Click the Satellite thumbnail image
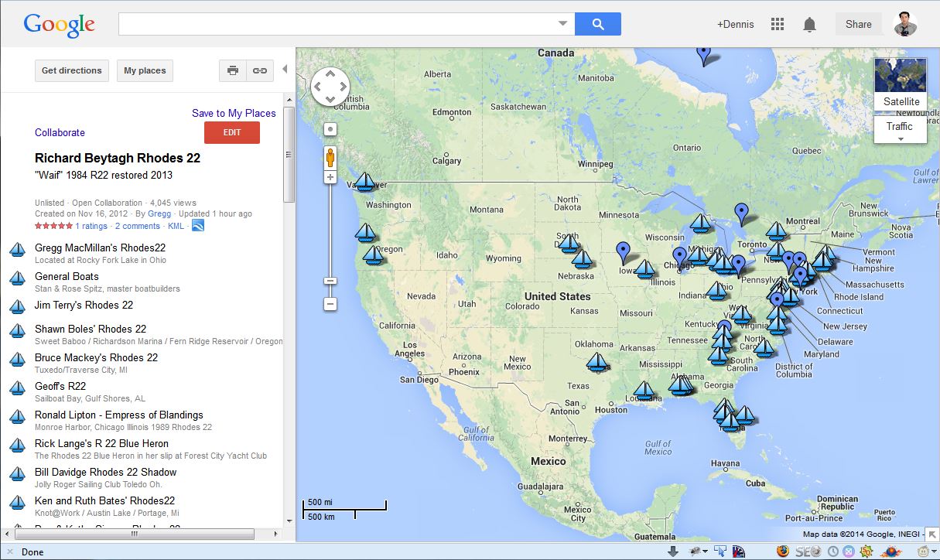940x560 pixels. point(901,76)
